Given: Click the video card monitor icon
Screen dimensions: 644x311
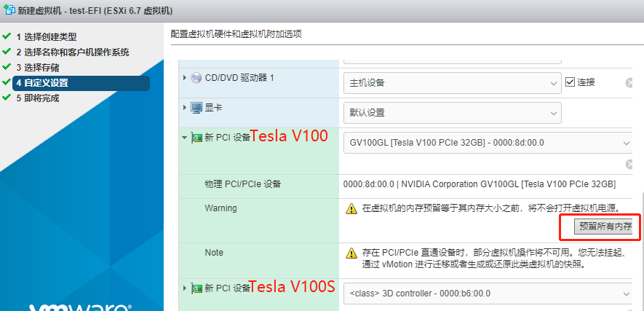Looking at the screenshot, I should click(196, 108).
